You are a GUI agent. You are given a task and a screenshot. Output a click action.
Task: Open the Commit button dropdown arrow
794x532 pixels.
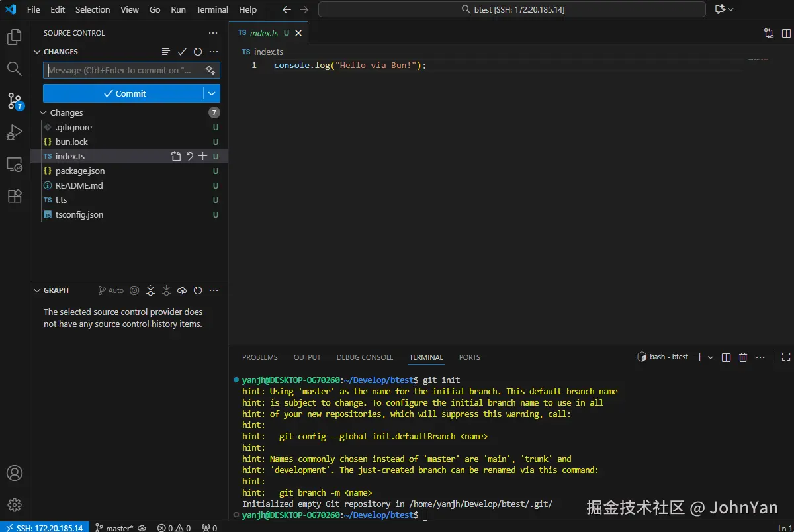pos(212,94)
